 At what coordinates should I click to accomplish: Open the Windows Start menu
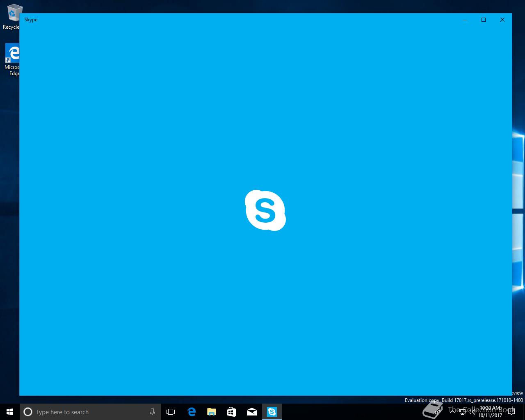click(10, 412)
